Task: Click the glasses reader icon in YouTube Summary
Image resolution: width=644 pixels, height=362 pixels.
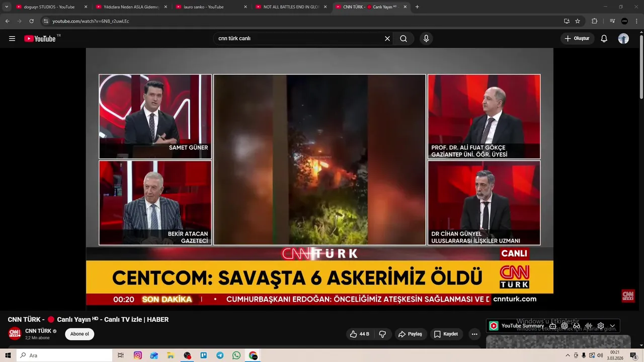Action: 577,326
